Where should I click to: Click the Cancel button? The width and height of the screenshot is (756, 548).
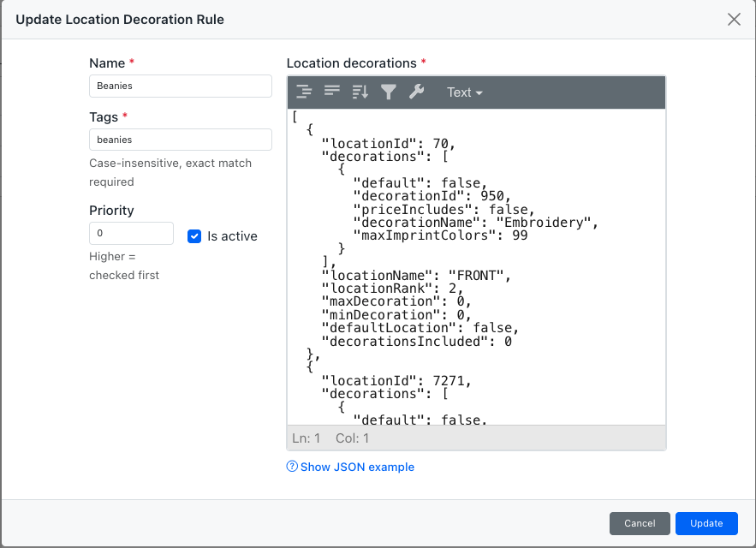click(640, 523)
